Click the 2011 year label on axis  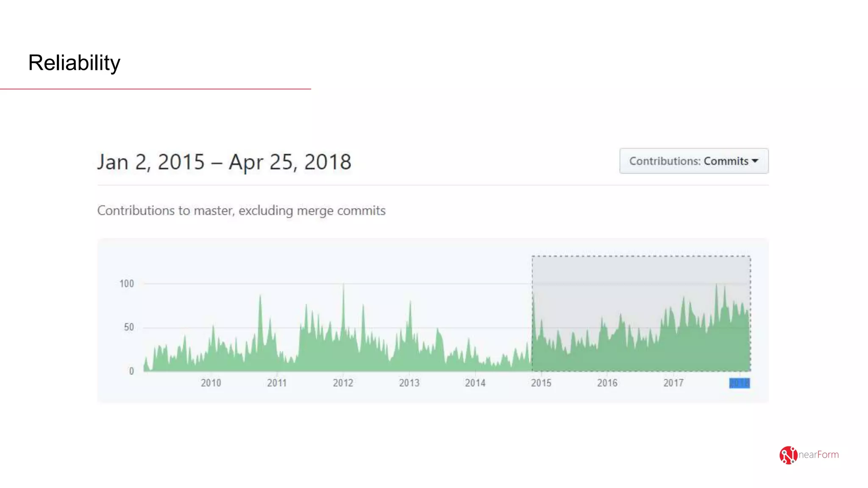tap(277, 383)
